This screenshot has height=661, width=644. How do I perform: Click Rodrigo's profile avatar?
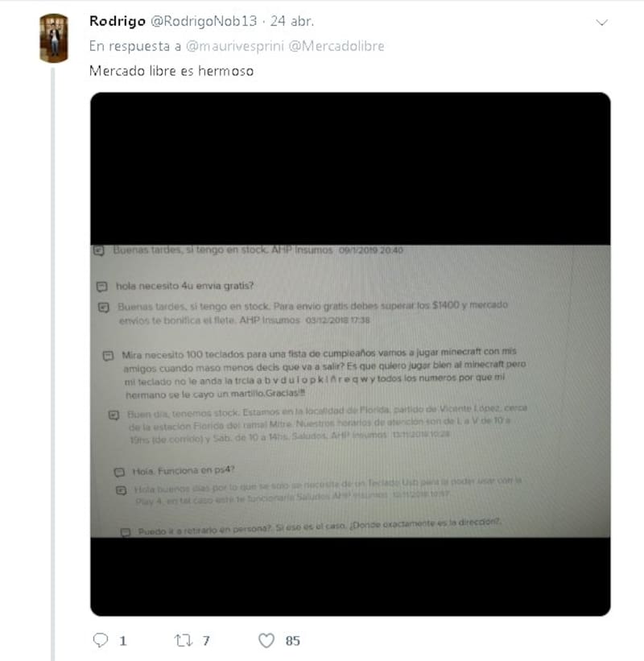pos(53,38)
